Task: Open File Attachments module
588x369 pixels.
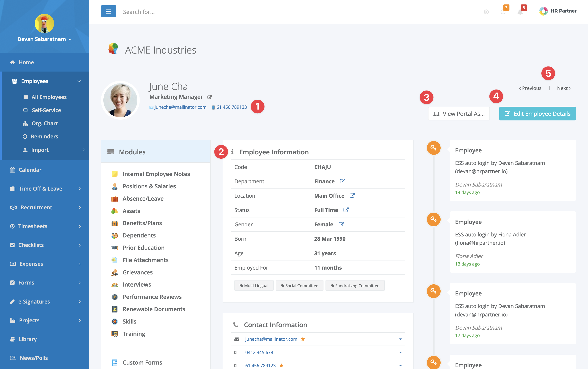Action: coord(145,260)
